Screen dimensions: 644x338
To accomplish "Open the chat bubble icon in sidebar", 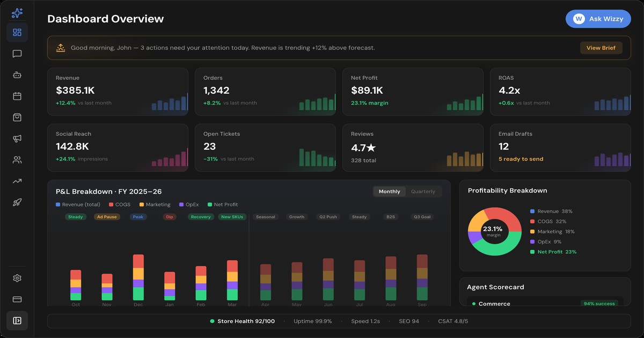I will (17, 54).
